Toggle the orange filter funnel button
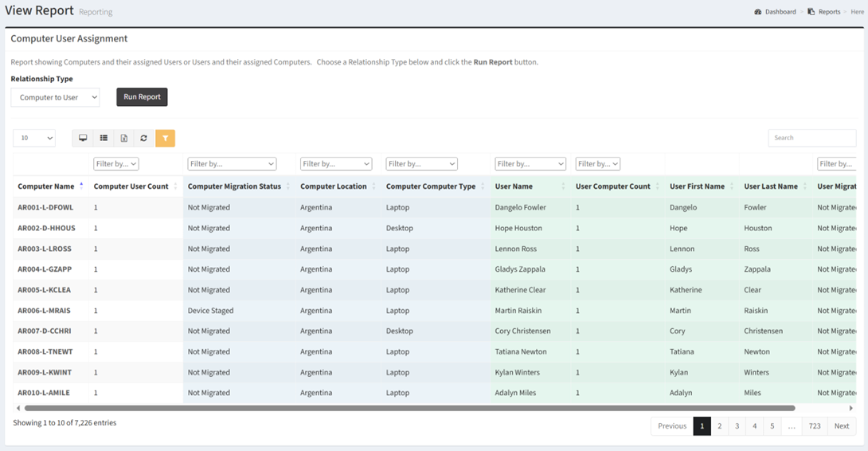The image size is (868, 451). click(165, 138)
